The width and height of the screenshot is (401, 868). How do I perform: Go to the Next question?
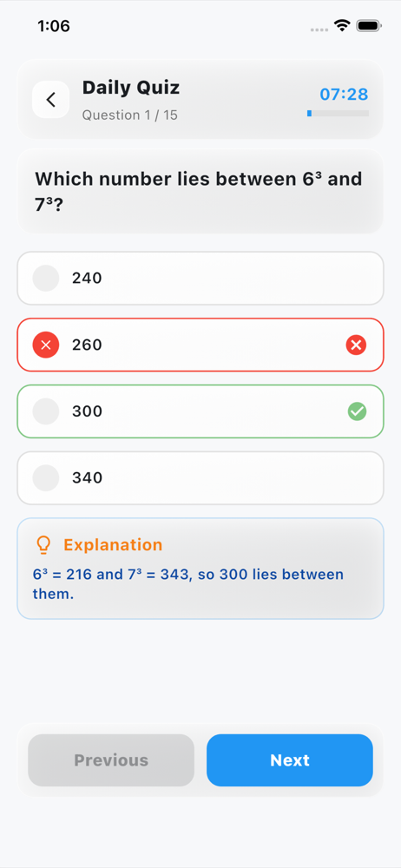pos(290,760)
